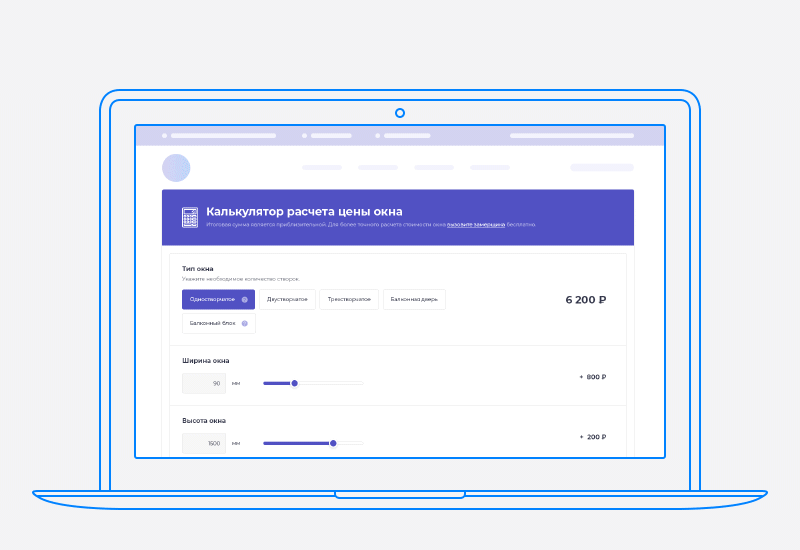Click the last navigation menu placeholder

coord(490,168)
